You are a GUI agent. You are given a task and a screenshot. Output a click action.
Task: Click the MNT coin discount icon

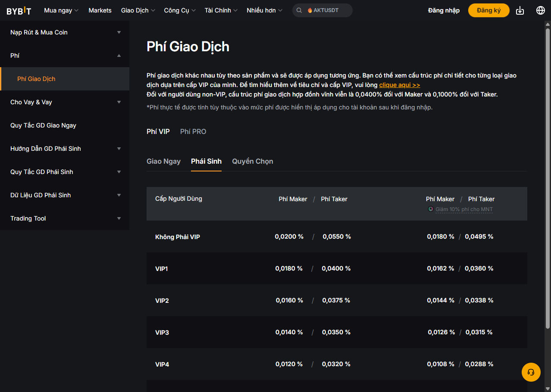(x=430, y=209)
